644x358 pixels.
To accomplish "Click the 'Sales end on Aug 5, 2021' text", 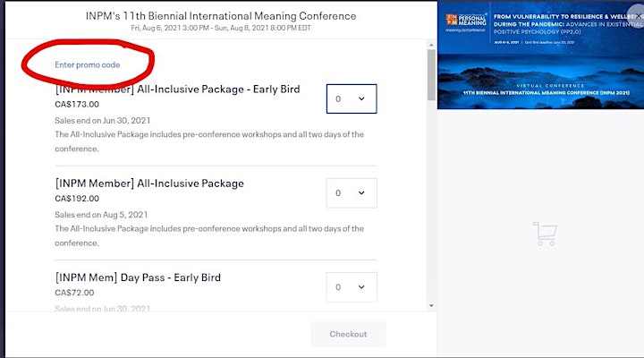I will (101, 215).
